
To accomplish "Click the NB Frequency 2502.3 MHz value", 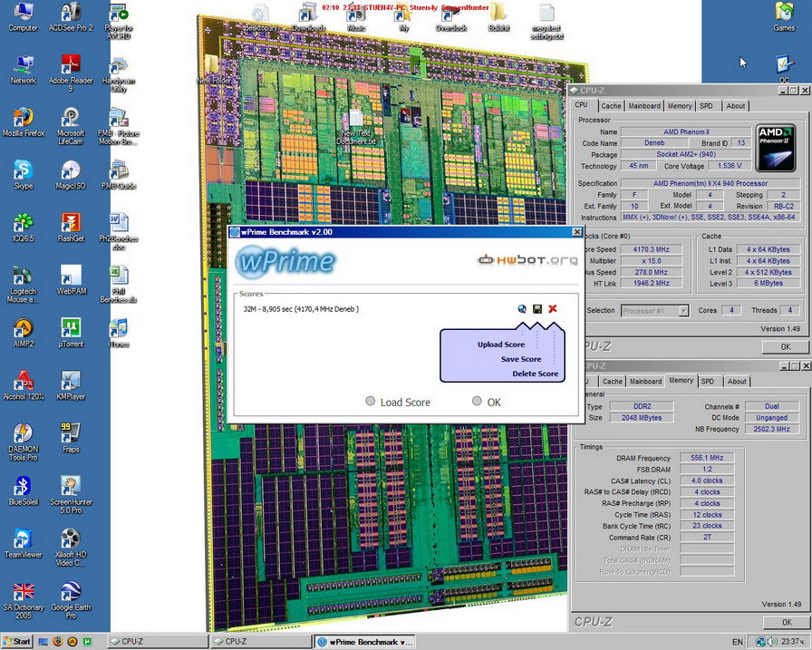I will click(x=771, y=429).
